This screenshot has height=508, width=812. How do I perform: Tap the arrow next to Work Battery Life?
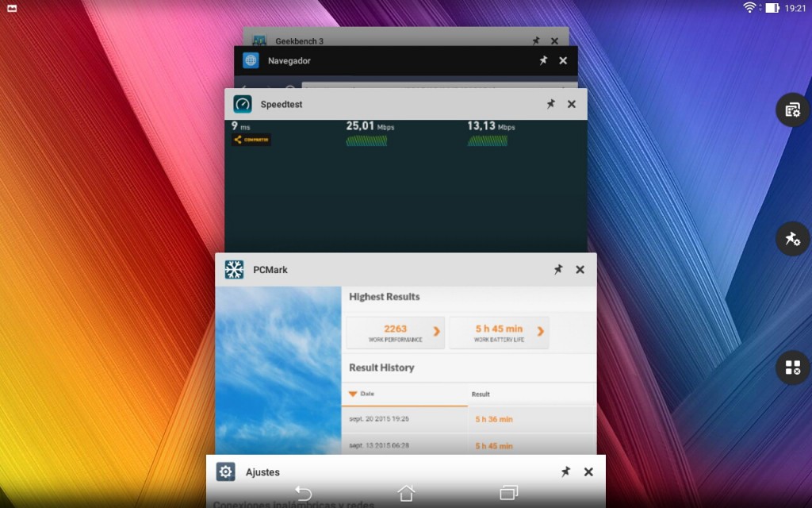[541, 331]
